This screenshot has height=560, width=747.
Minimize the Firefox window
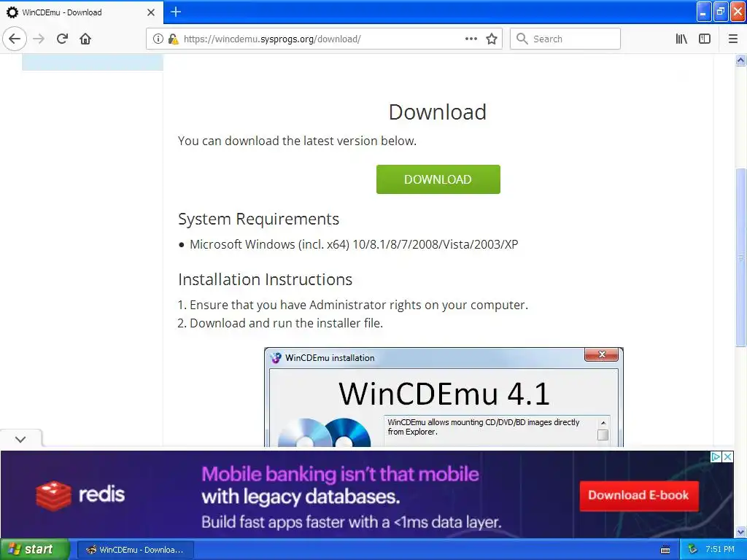point(704,12)
